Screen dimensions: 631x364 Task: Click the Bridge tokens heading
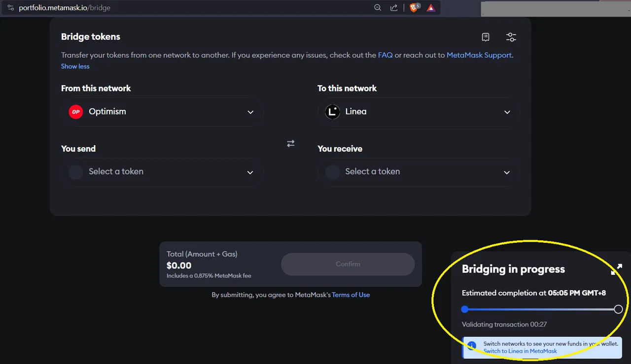tap(91, 37)
